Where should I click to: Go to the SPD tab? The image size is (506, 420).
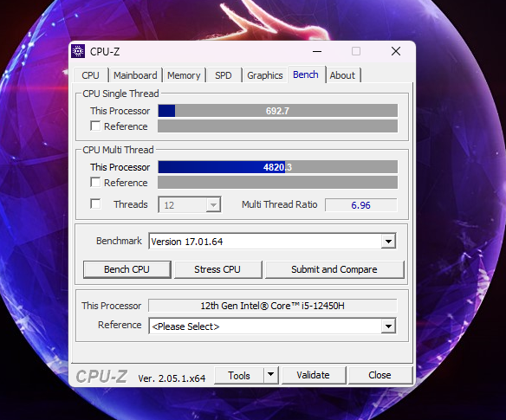(x=224, y=75)
